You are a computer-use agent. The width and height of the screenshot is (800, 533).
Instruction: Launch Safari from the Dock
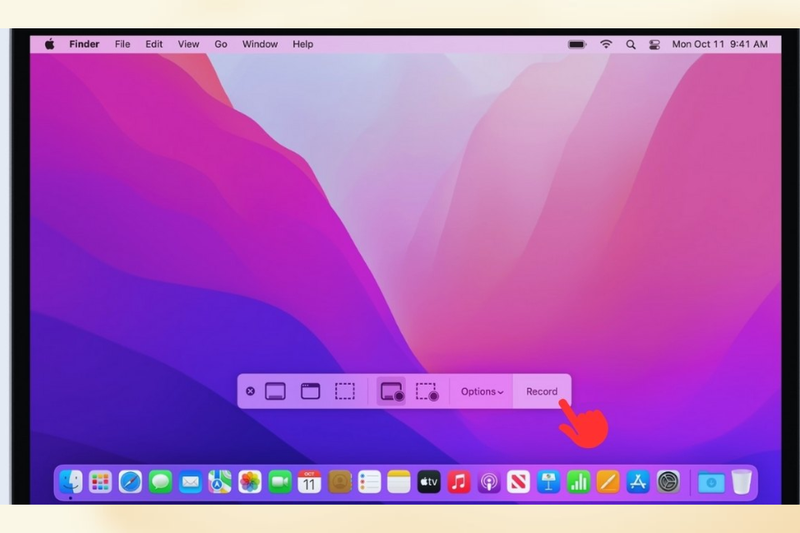[x=130, y=482]
